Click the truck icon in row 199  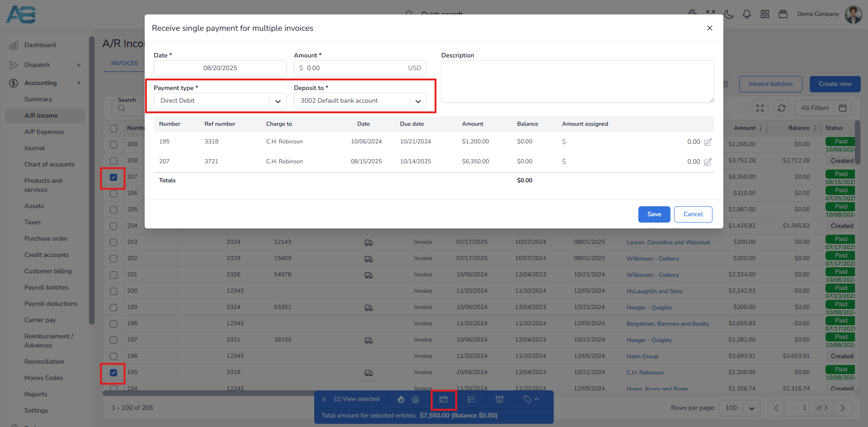point(369,308)
